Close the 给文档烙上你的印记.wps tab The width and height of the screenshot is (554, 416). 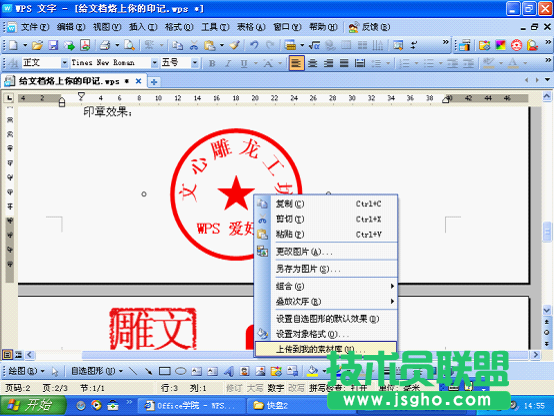tap(138, 81)
